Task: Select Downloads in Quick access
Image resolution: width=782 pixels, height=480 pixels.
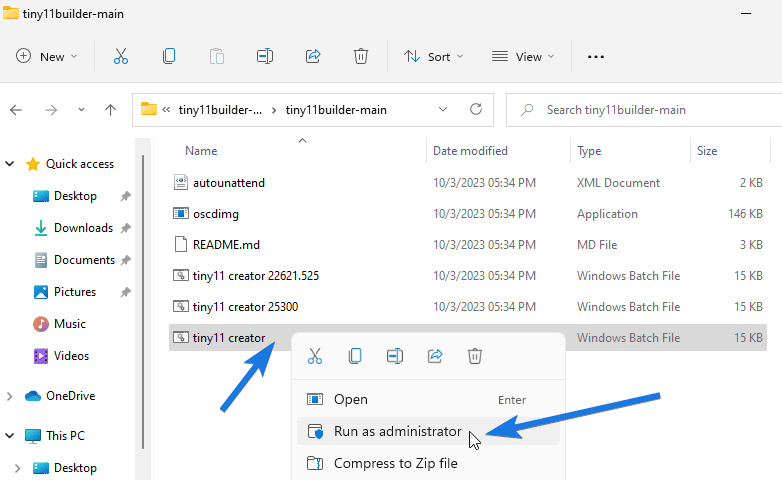Action: coord(83,228)
